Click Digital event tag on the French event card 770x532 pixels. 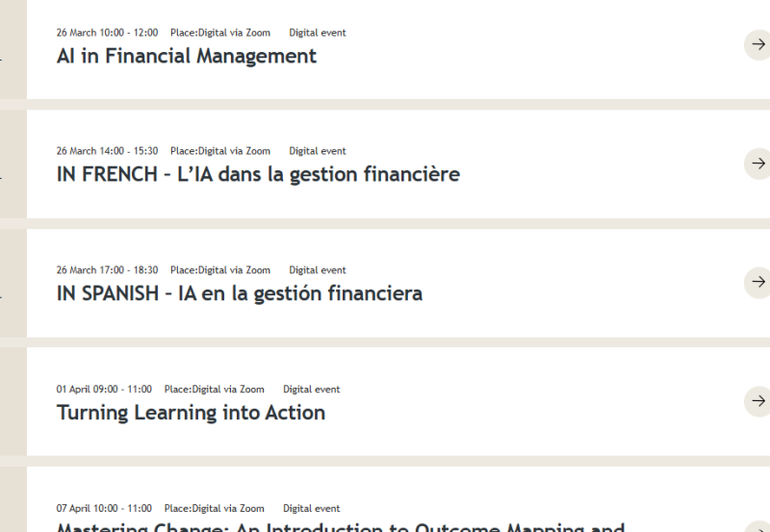[318, 151]
